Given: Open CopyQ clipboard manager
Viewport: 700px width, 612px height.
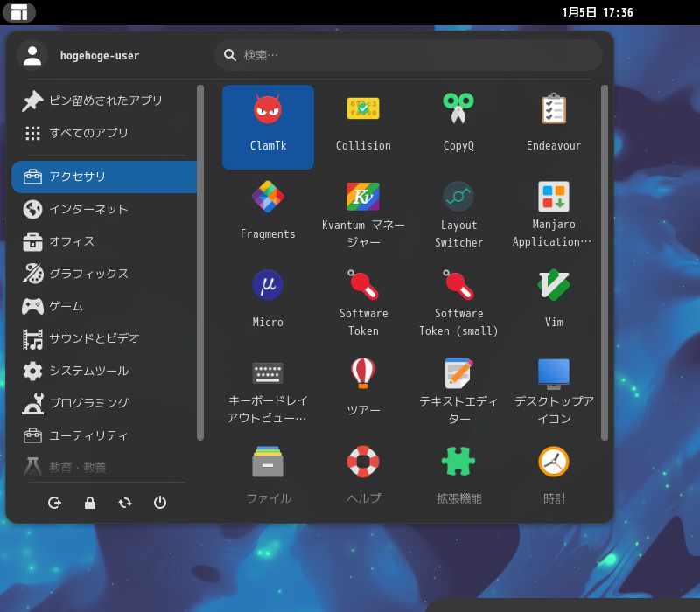Looking at the screenshot, I should (x=458, y=127).
